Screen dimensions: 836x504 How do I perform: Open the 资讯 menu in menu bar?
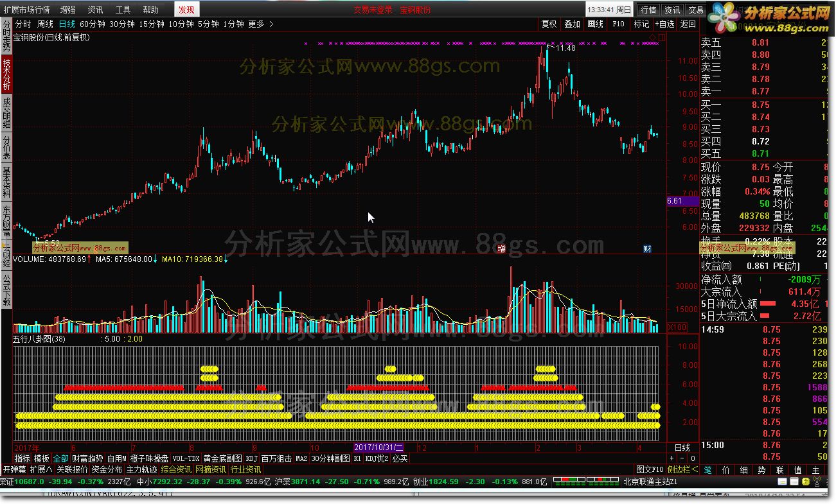click(x=95, y=10)
